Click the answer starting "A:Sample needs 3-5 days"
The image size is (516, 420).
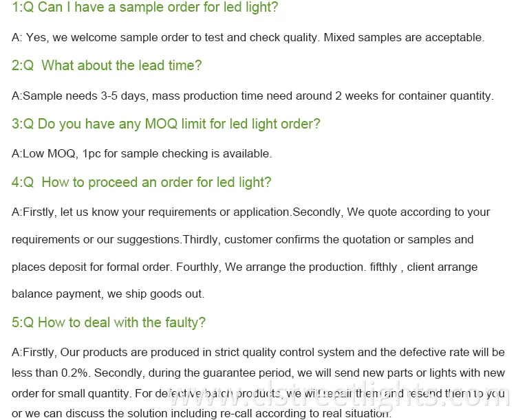tap(252, 96)
